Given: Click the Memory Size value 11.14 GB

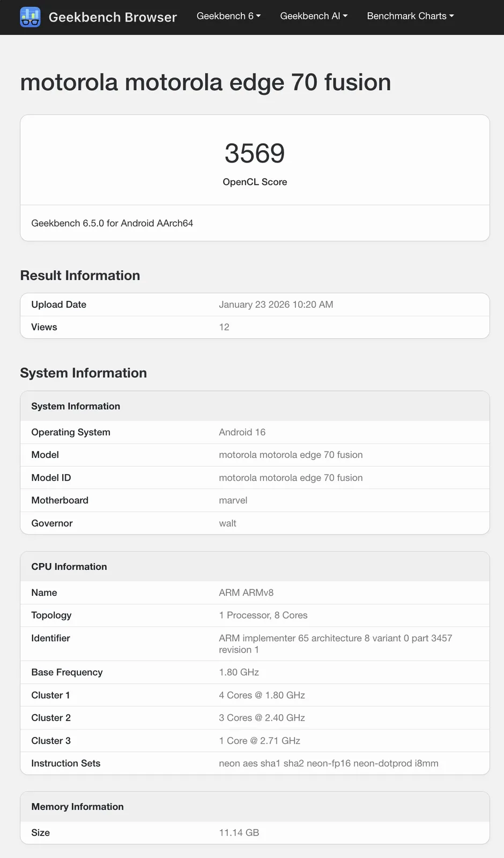Looking at the screenshot, I should (x=239, y=833).
